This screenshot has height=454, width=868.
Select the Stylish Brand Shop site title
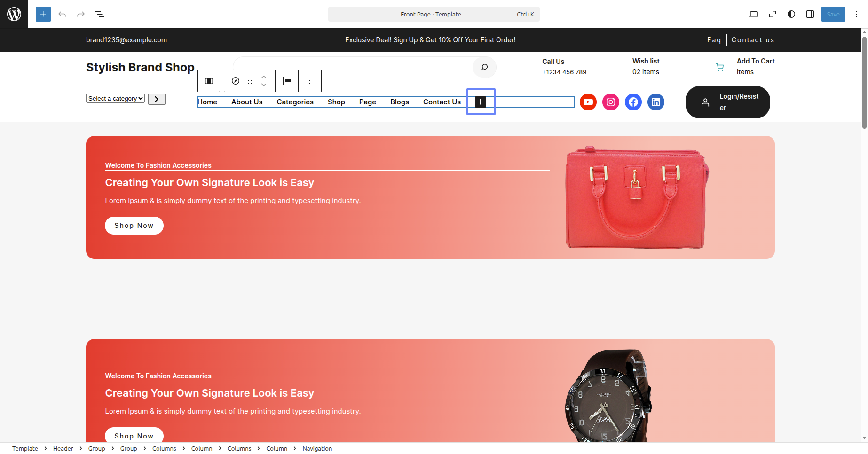(x=140, y=67)
